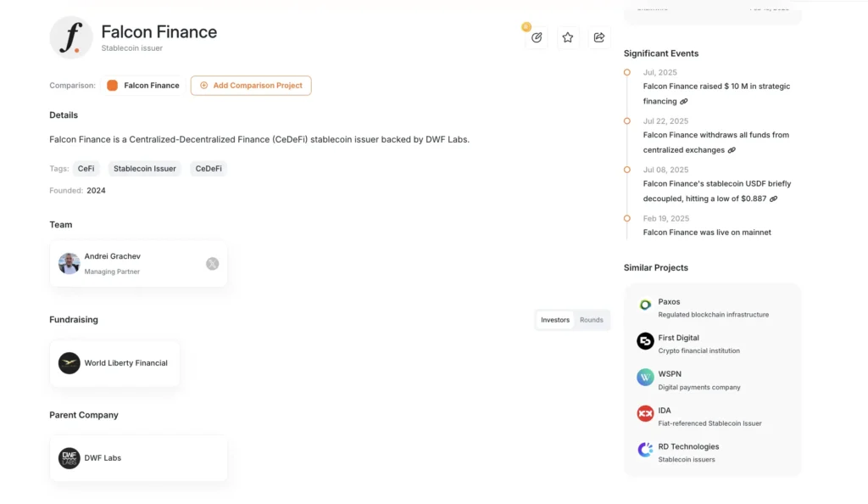
Task: Click the Falcon Finance comparison chip label
Action: [x=151, y=86]
